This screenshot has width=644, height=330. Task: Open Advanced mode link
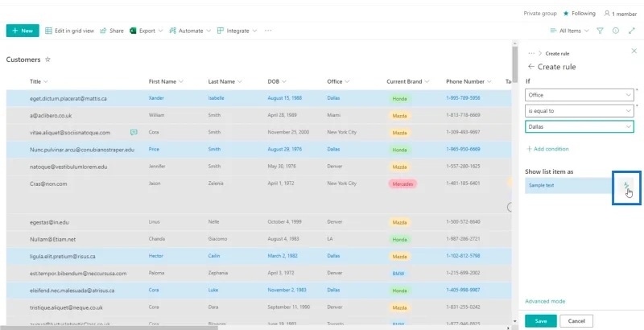pos(545,301)
